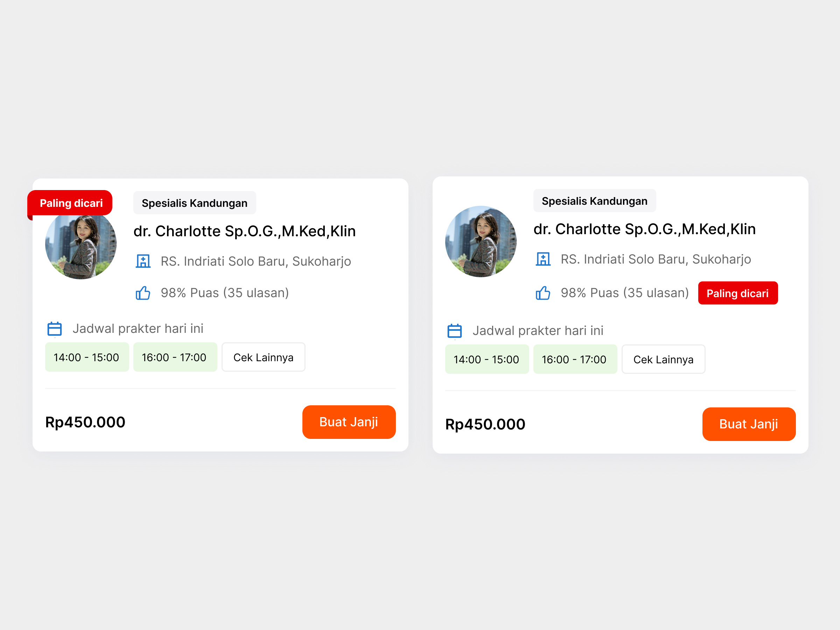840x630 pixels.
Task: Choose 14:00 - 15:00 slot in right card
Action: (x=486, y=359)
